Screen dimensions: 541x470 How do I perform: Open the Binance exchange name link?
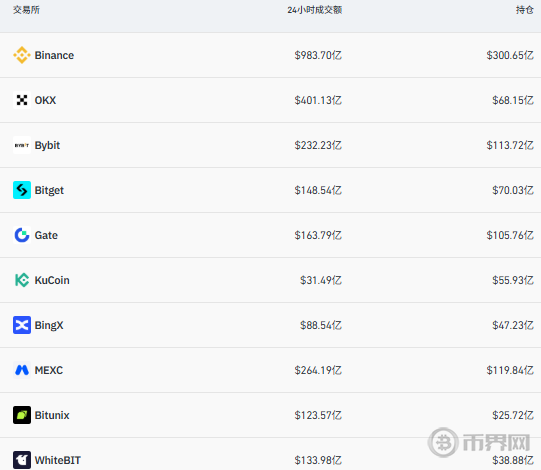pyautogui.click(x=54, y=55)
